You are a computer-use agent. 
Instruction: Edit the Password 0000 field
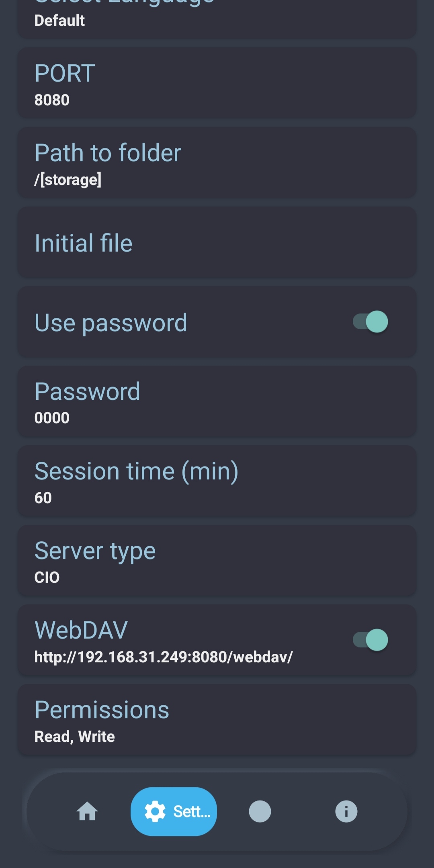217,401
